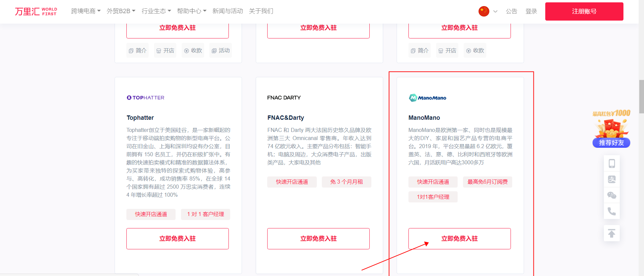Click Tophatter's 1 对 1 客户经理 tag
The height and width of the screenshot is (276, 644).
pos(206,214)
